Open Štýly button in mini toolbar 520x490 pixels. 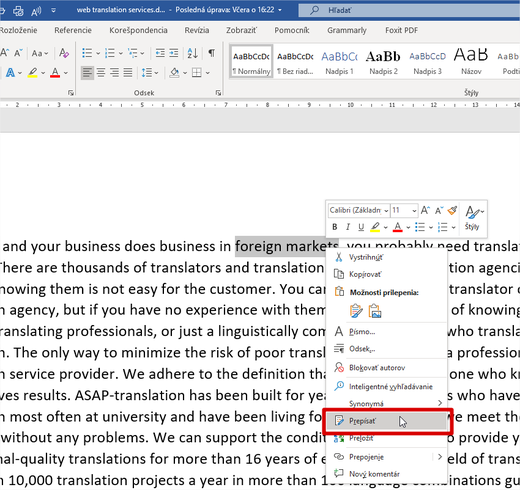[x=472, y=217]
